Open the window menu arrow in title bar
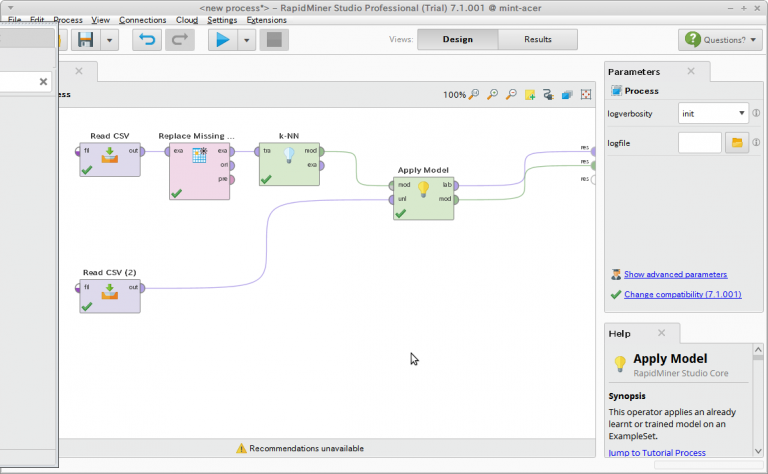 (x=10, y=8)
